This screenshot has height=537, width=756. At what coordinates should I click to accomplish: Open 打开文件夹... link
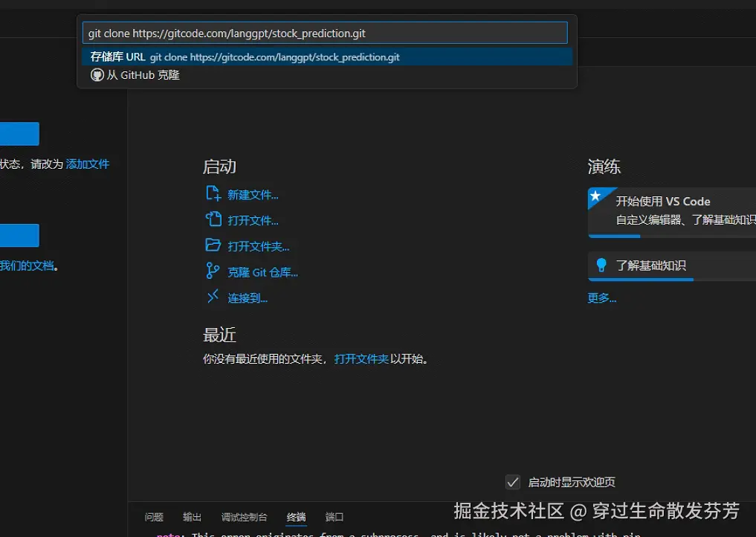coord(259,246)
